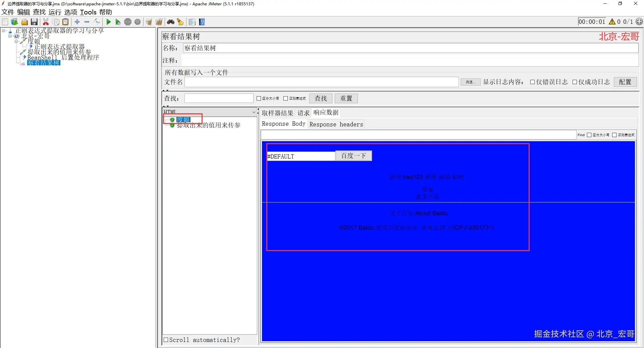Click the Toggle enable/disable icon
This screenshot has height=348, width=644.
(x=97, y=22)
